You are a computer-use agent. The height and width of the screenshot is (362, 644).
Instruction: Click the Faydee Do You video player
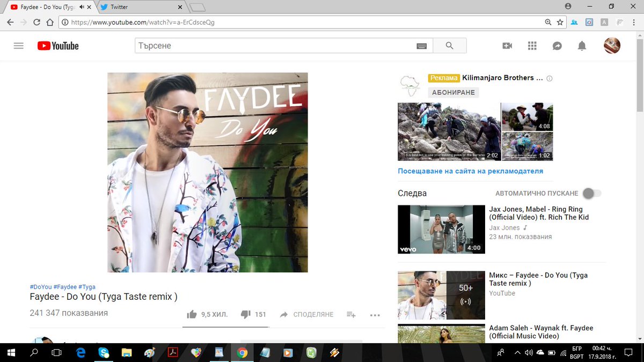tap(208, 173)
